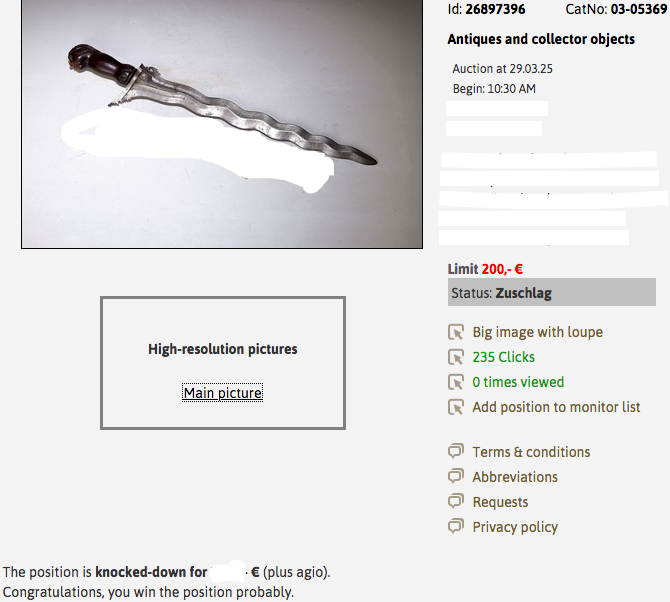Viewport: 670px width, 602px height.
Task: View the Abbreviations page
Action: (x=515, y=477)
